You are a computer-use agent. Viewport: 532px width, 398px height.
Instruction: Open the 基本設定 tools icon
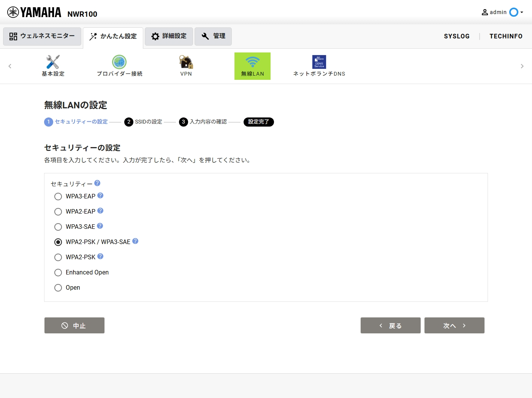point(53,62)
